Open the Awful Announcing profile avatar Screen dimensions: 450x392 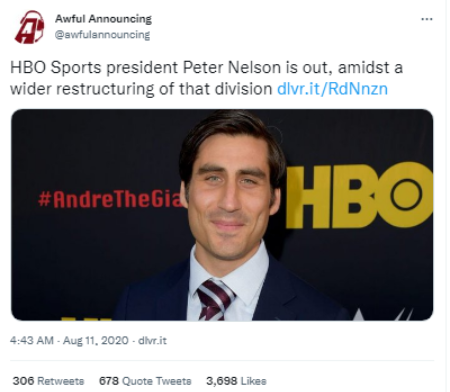(29, 27)
